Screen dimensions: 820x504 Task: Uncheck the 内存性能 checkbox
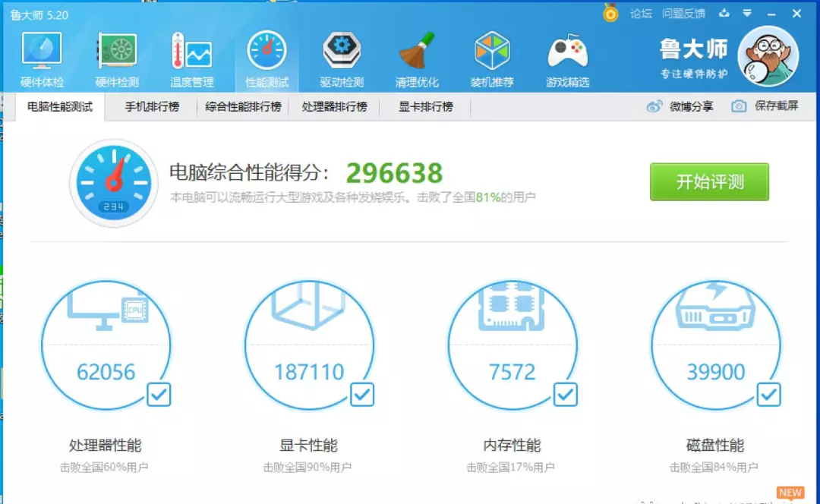click(x=566, y=395)
